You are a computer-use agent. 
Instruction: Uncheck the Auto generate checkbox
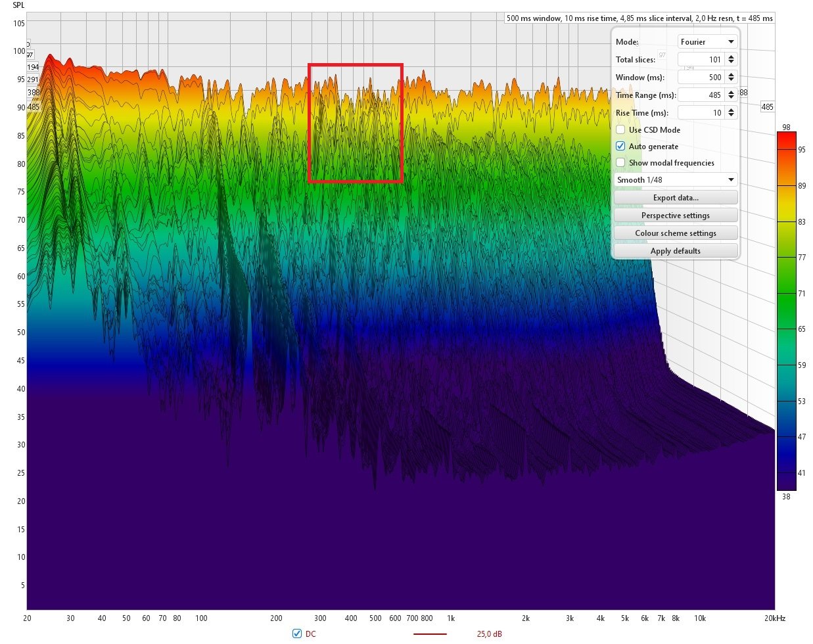620,147
